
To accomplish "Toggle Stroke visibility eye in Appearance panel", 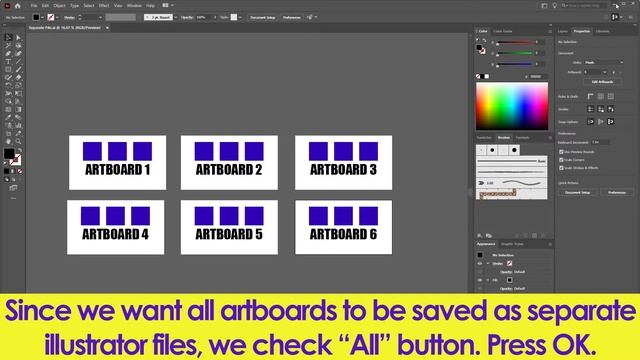I will [480, 264].
